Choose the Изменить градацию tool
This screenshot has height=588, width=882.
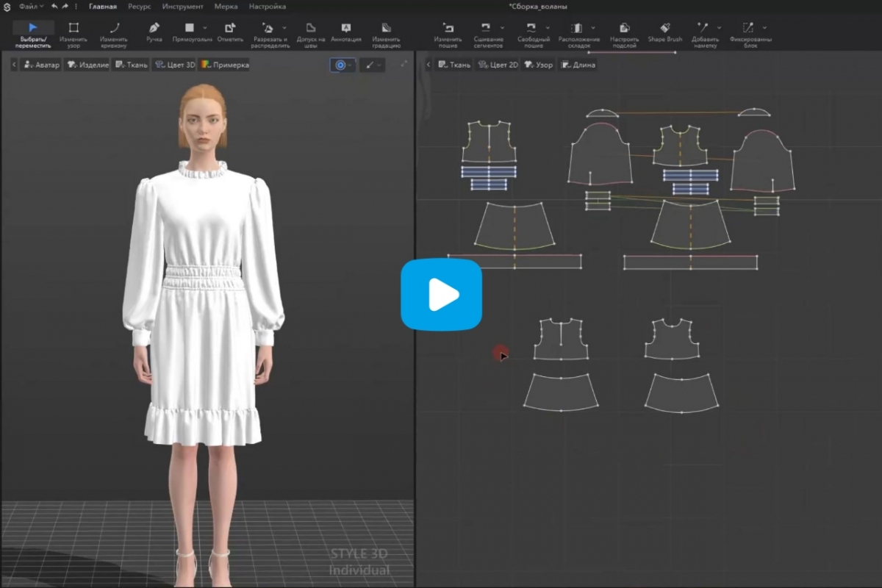[387, 34]
